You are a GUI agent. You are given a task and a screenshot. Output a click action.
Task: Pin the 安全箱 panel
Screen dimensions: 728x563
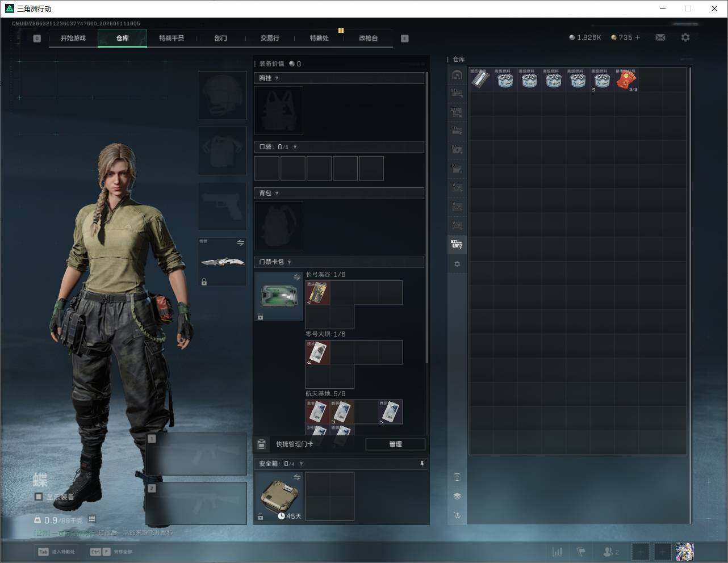[x=422, y=464]
